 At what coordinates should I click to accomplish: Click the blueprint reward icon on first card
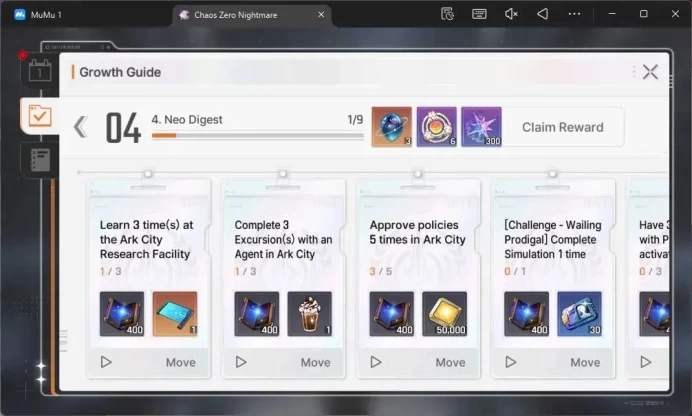point(175,314)
